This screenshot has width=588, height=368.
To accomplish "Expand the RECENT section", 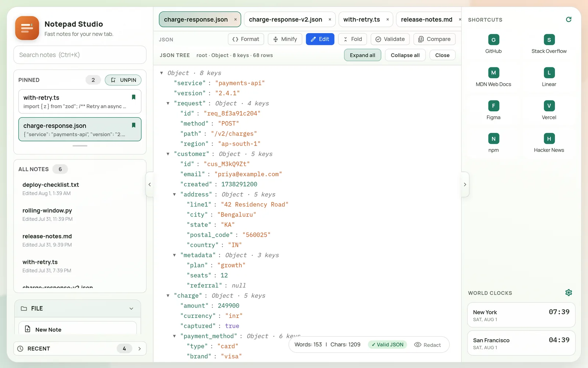I will tap(139, 348).
